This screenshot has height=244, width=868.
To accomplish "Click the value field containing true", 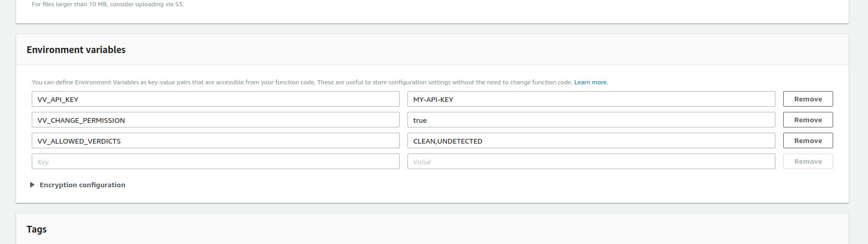I will coord(591,120).
